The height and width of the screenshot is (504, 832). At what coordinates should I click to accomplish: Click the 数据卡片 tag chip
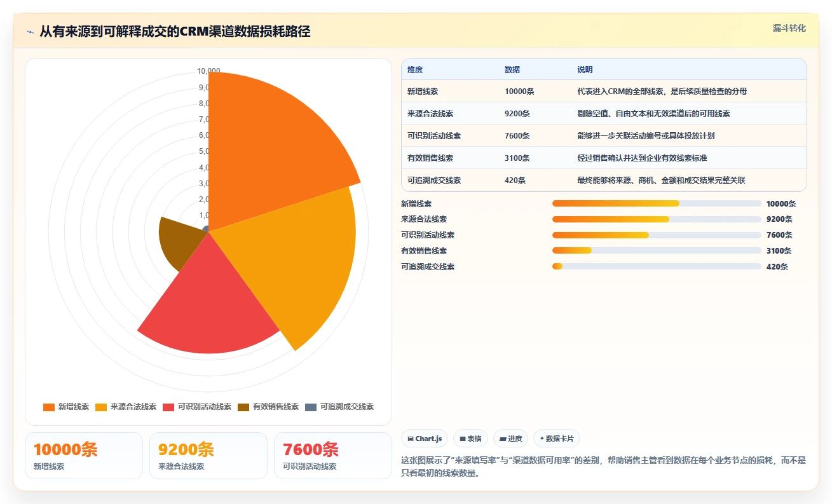[x=556, y=439]
